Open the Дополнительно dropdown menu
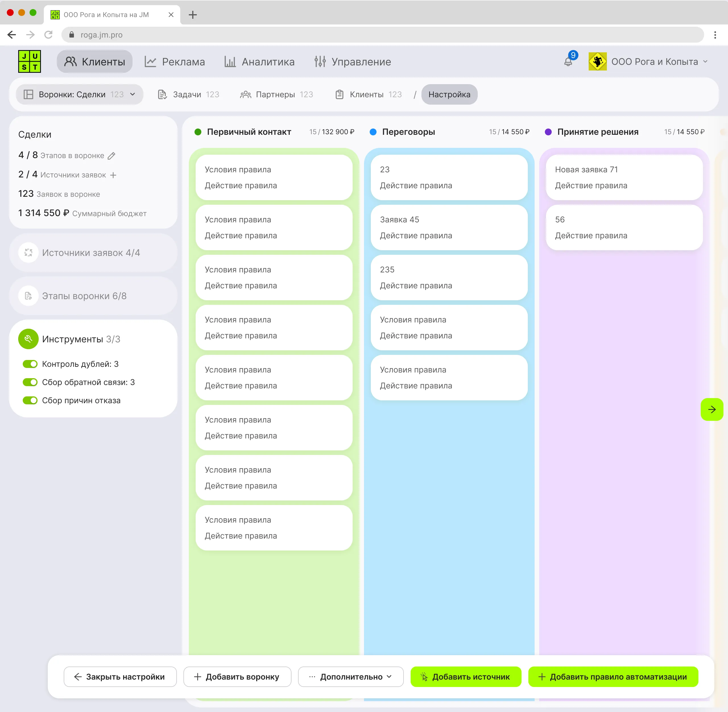This screenshot has width=728, height=712. pyautogui.click(x=350, y=677)
